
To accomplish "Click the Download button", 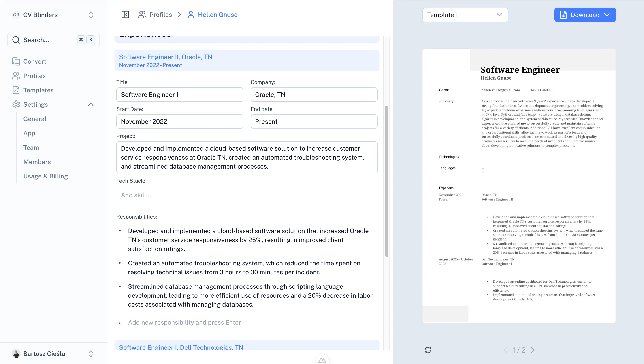I will point(585,15).
